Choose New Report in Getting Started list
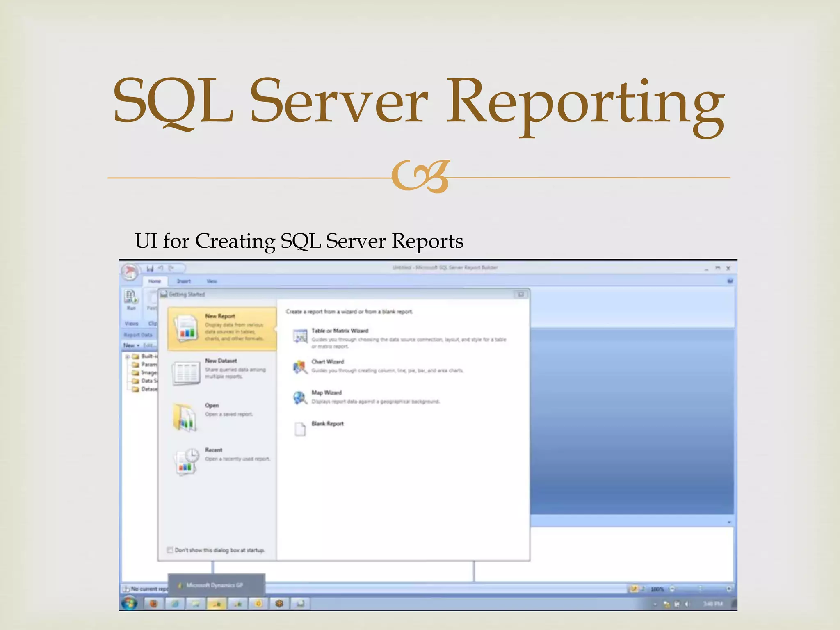The image size is (840, 630). pyautogui.click(x=222, y=329)
